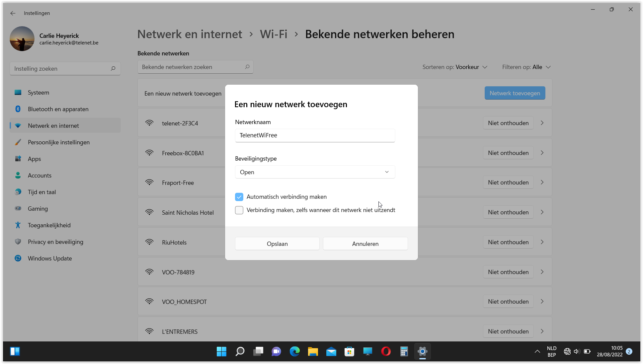
Task: Open Microsoft Edge from the taskbar
Action: tap(294, 351)
